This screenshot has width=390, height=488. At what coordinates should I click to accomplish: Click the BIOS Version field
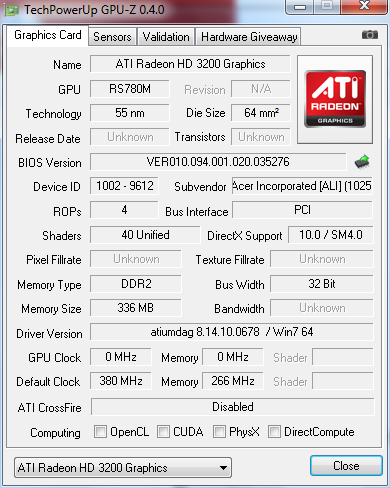tap(218, 162)
